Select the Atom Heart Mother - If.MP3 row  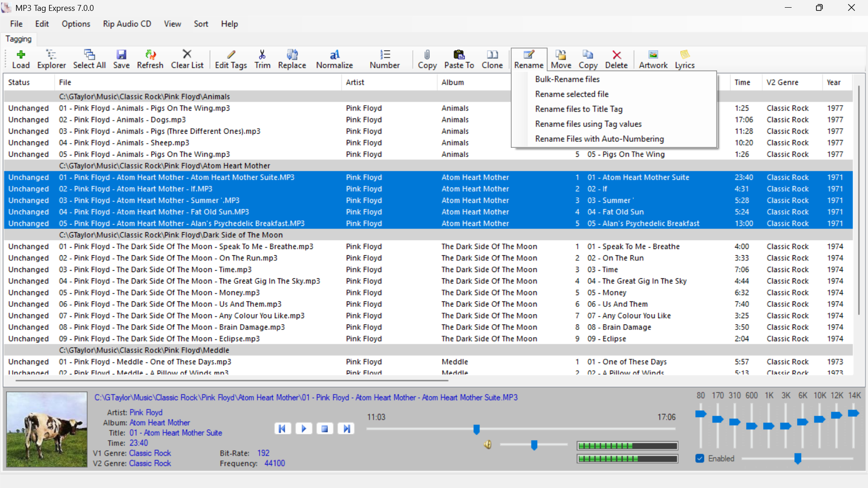tap(428, 189)
